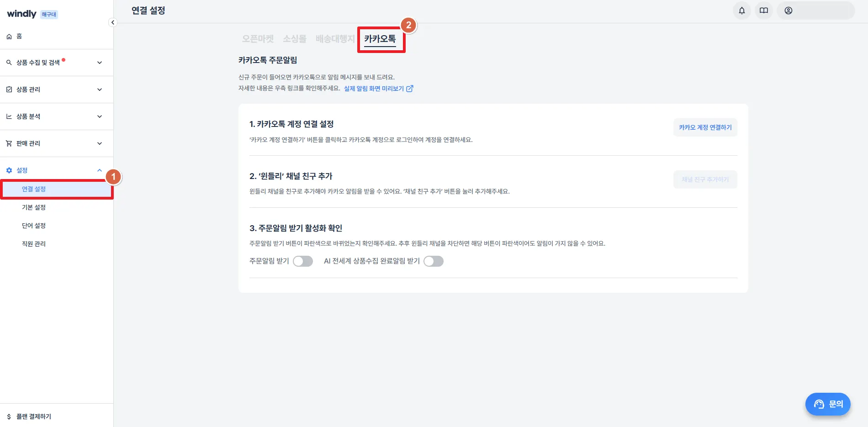The width and height of the screenshot is (868, 427).
Task: Open 직원 관리 in the sidebar
Action: (57, 244)
